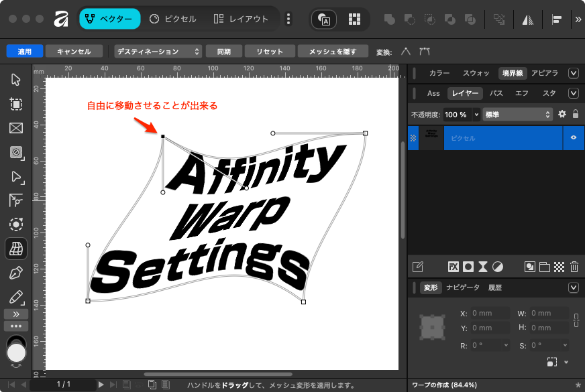Image resolution: width=585 pixels, height=392 pixels.
Task: Toggle the layer lock icon
Action: pos(575,115)
